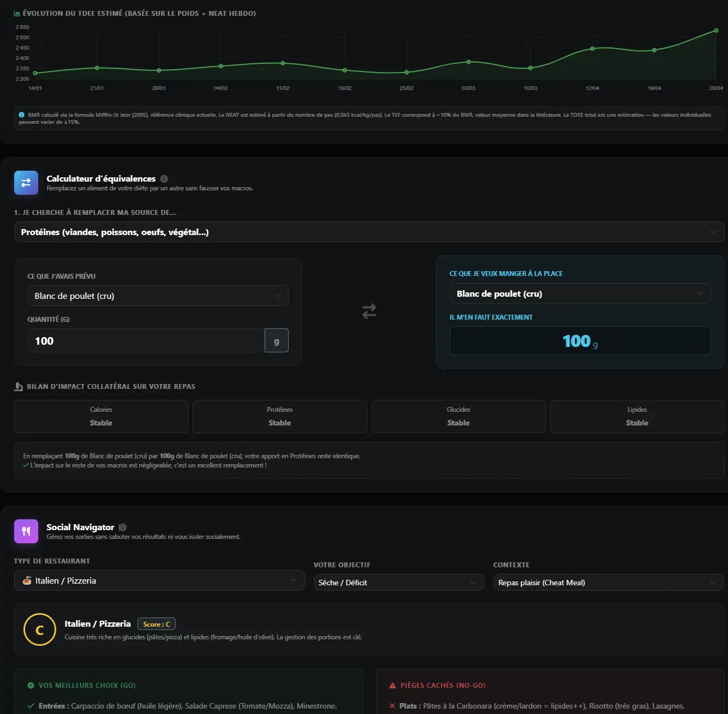This screenshot has width=728, height=714.
Task: Click the purple Social Navigator fork icon
Action: point(26,531)
